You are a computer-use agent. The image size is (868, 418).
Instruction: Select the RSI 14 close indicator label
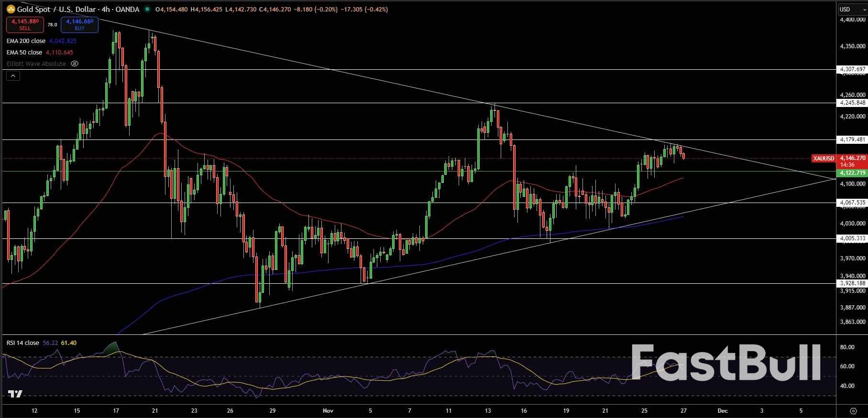pos(23,343)
